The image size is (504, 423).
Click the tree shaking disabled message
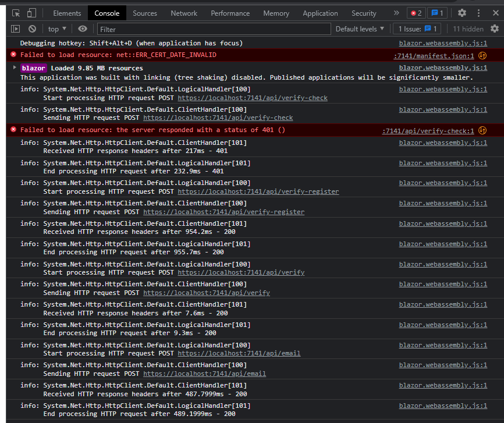(x=247, y=77)
